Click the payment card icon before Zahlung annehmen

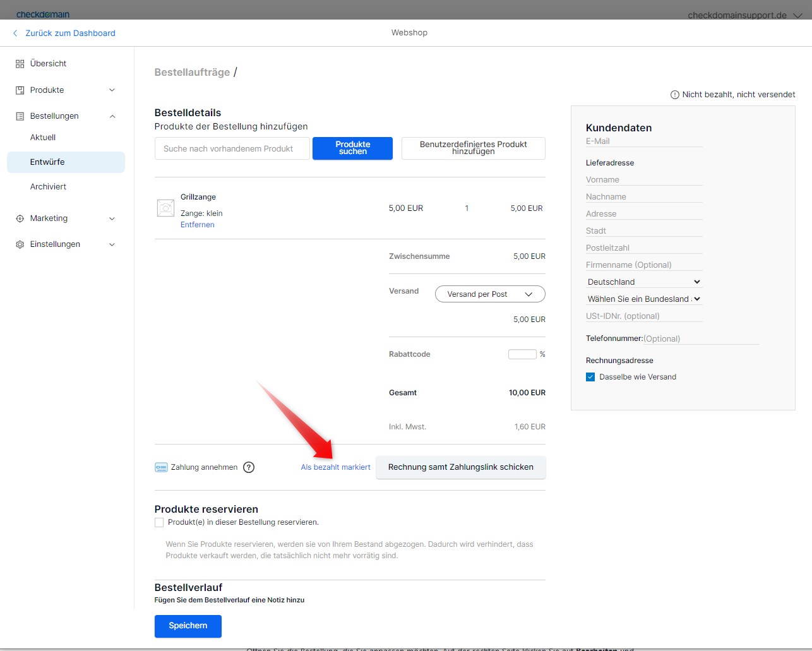(161, 467)
